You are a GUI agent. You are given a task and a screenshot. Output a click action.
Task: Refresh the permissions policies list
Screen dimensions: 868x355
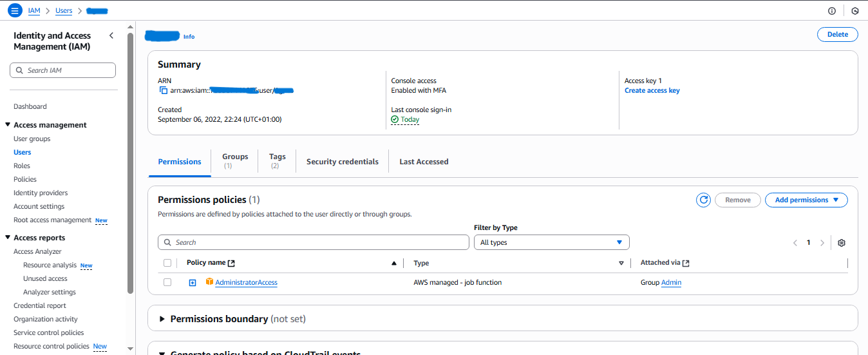tap(704, 200)
